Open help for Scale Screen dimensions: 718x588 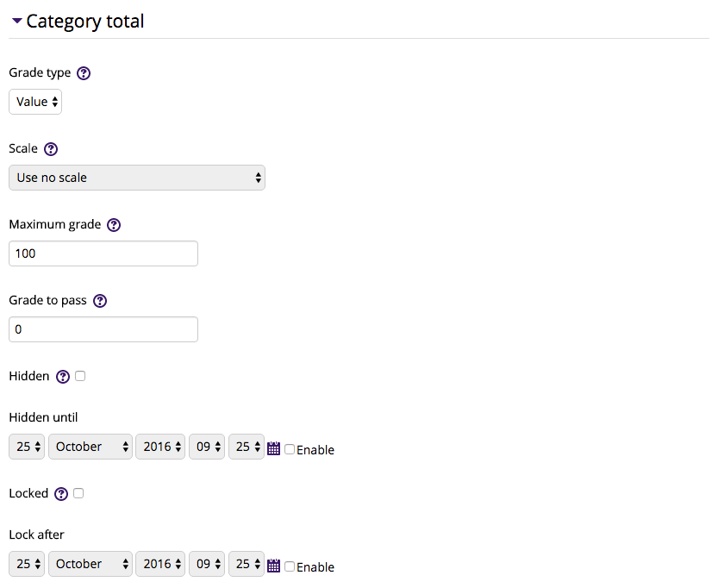[51, 149]
